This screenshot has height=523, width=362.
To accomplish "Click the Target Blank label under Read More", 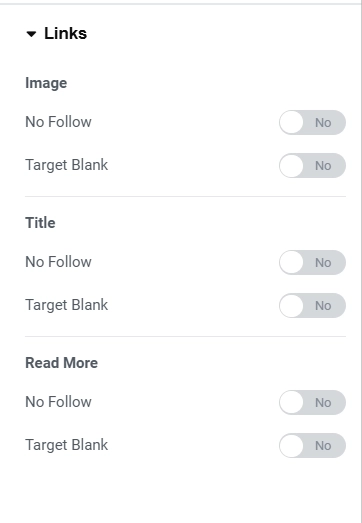I will pos(67,445).
